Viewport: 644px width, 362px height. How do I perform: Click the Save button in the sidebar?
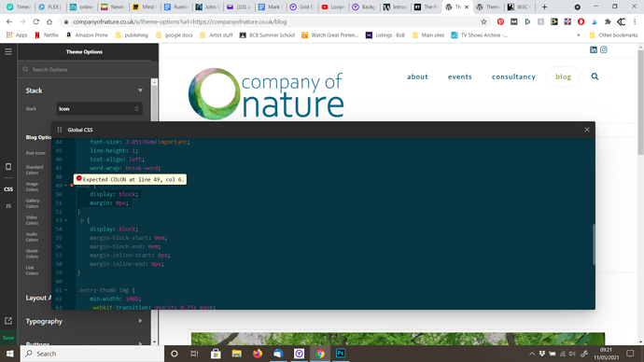tap(8, 338)
